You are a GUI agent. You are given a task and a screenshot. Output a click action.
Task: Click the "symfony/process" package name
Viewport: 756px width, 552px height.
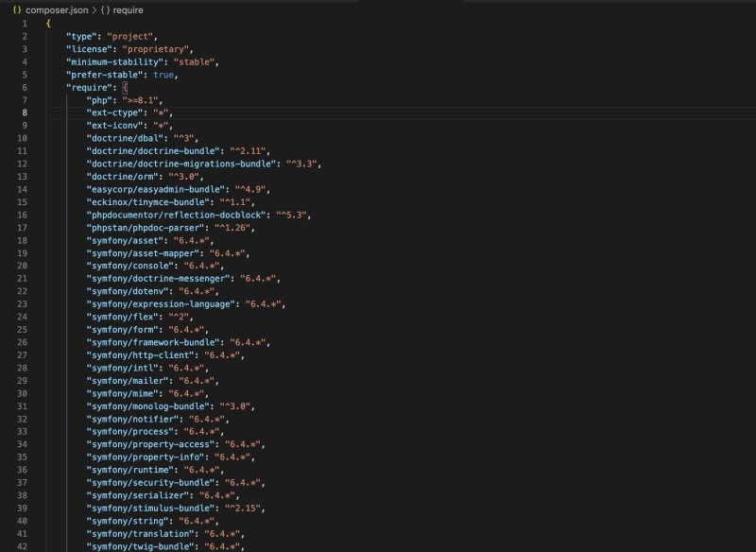tap(129, 431)
